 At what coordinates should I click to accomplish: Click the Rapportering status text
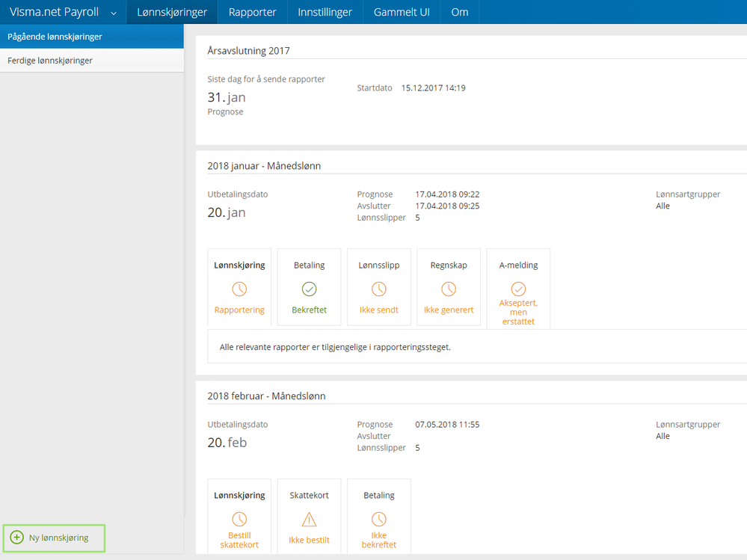[239, 310]
